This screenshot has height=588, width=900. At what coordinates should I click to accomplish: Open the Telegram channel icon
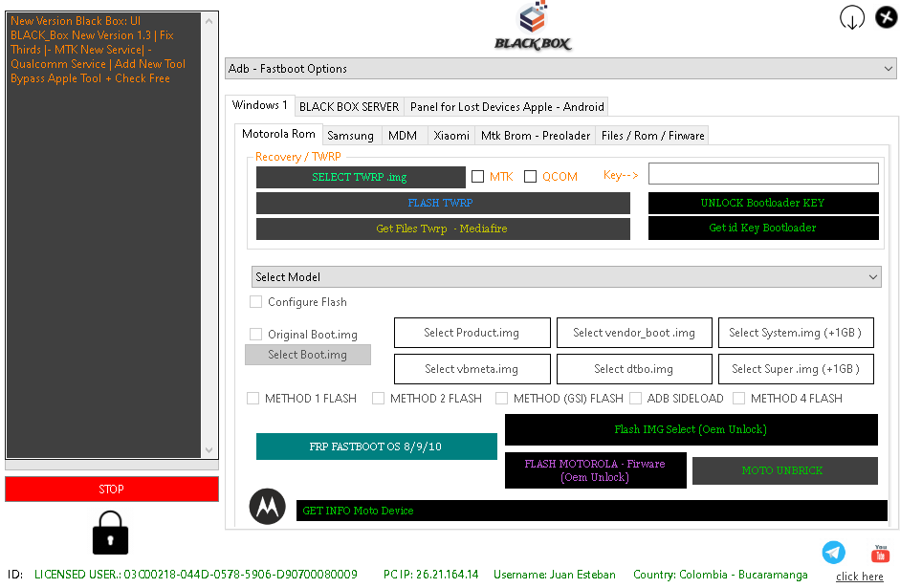(833, 553)
